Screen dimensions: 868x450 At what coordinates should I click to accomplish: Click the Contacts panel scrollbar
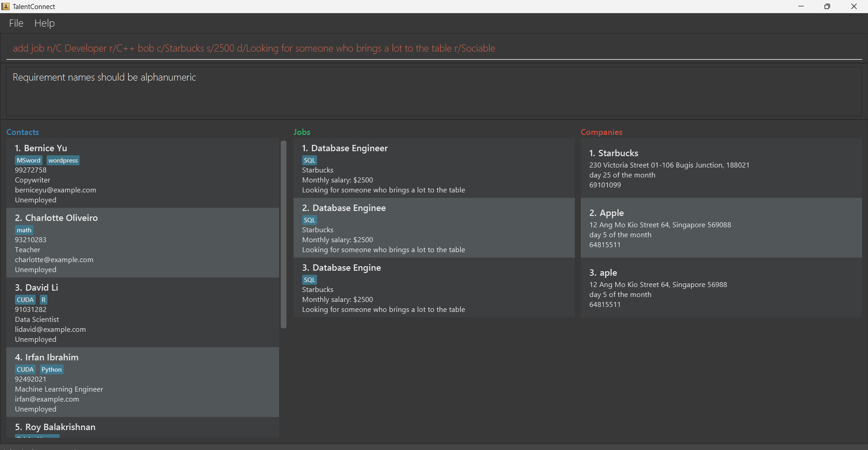click(284, 234)
